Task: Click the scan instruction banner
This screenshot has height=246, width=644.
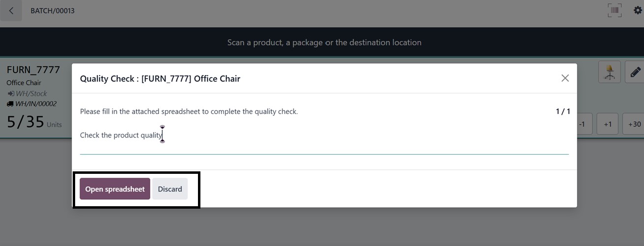Action: tap(324, 42)
